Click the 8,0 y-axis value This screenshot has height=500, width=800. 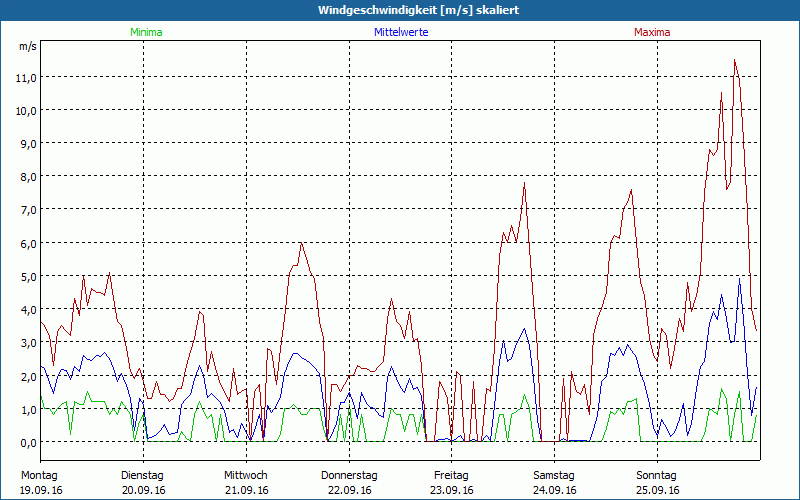(28, 177)
